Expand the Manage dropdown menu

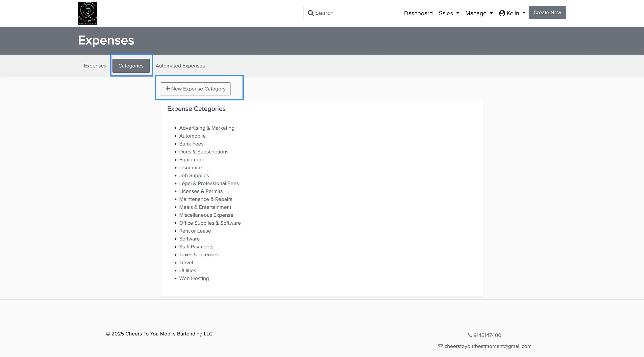coord(479,13)
